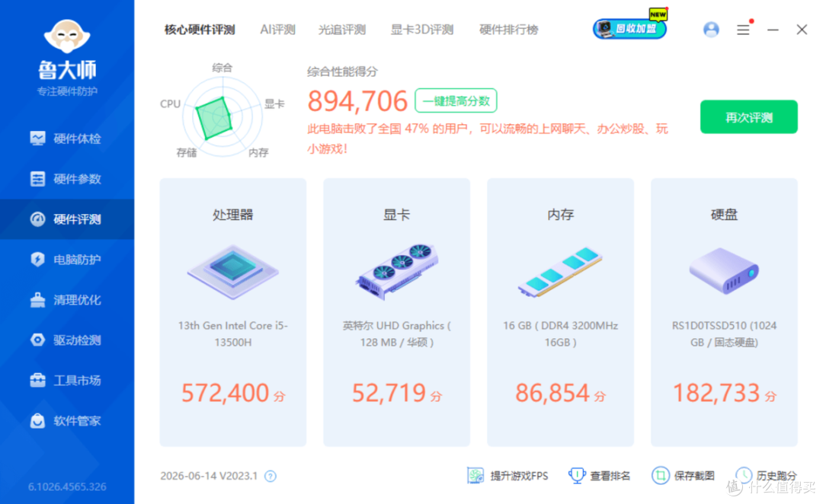Open 软件管家 in the sidebar
823x504 pixels.
[x=66, y=420]
